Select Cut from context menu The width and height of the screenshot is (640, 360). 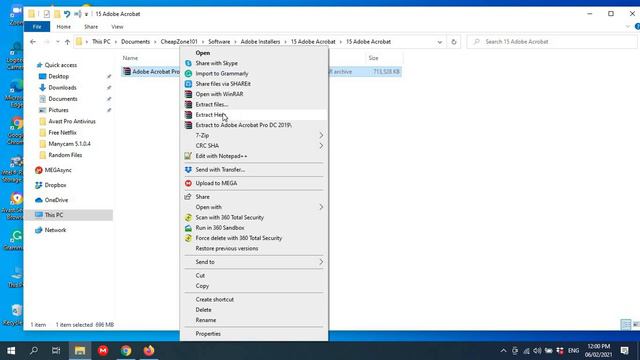click(x=254, y=276)
